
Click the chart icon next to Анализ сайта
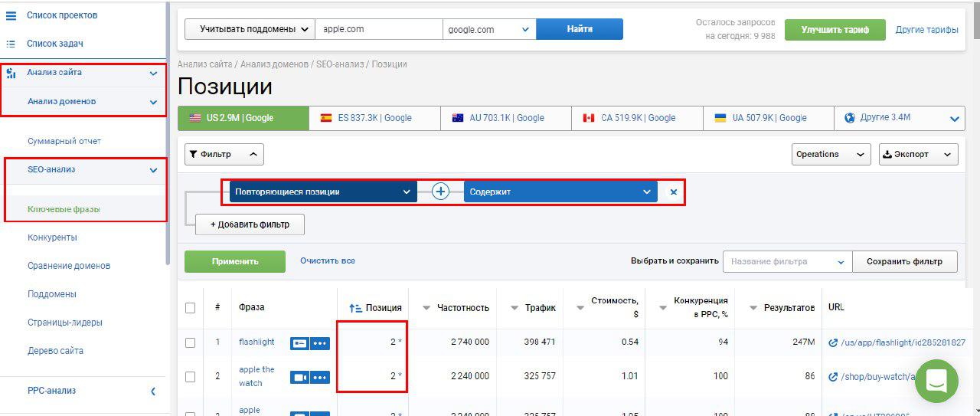point(11,73)
